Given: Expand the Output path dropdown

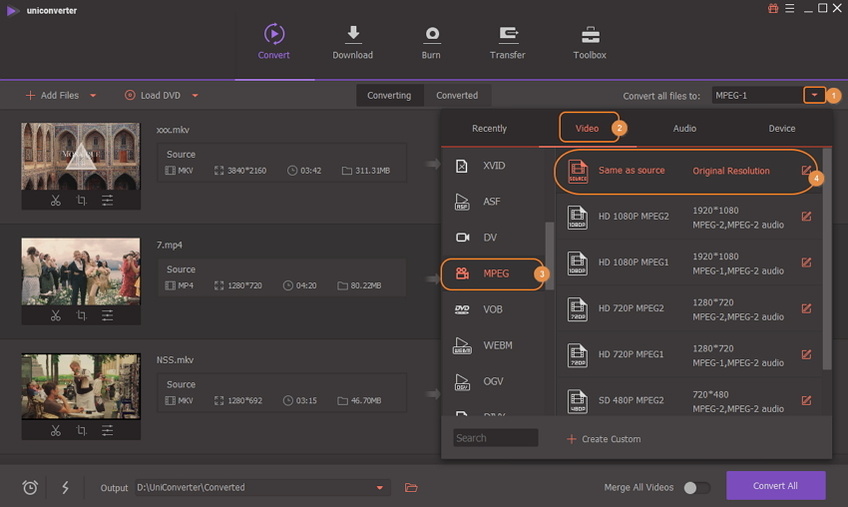Looking at the screenshot, I should [x=380, y=488].
